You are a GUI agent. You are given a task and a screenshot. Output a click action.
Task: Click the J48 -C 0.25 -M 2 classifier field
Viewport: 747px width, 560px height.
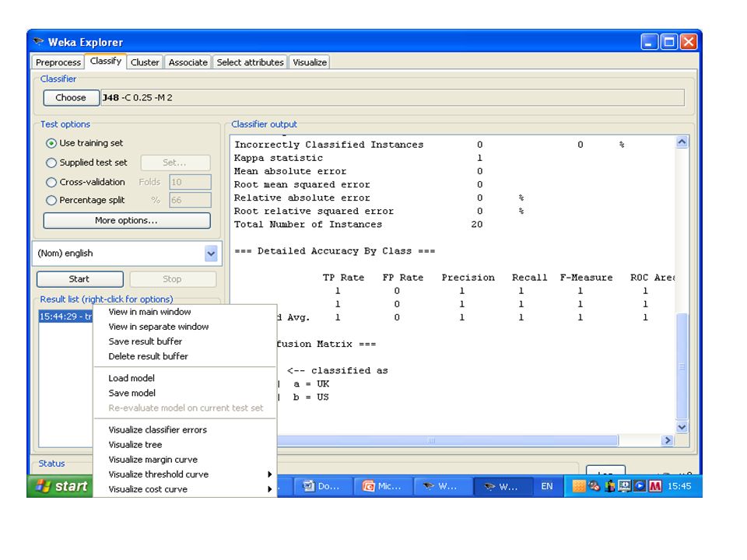392,98
